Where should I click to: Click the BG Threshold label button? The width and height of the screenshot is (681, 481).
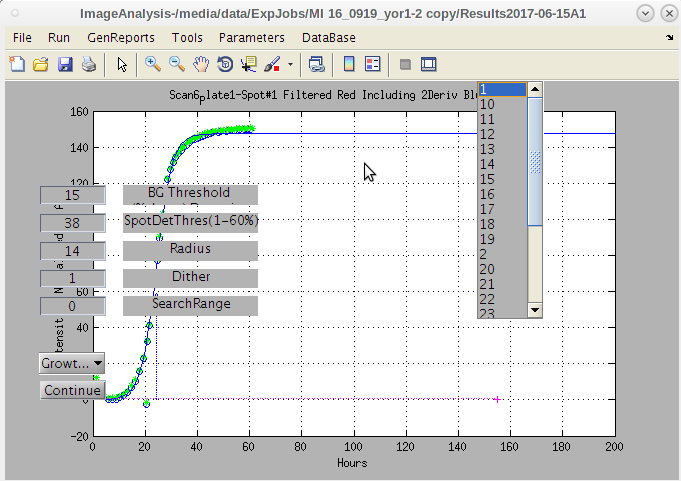190,194
